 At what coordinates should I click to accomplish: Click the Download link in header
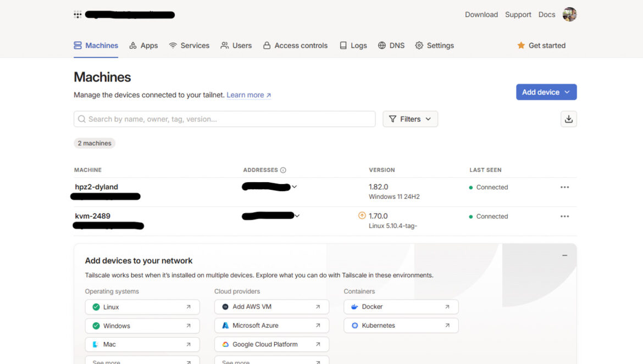(481, 14)
